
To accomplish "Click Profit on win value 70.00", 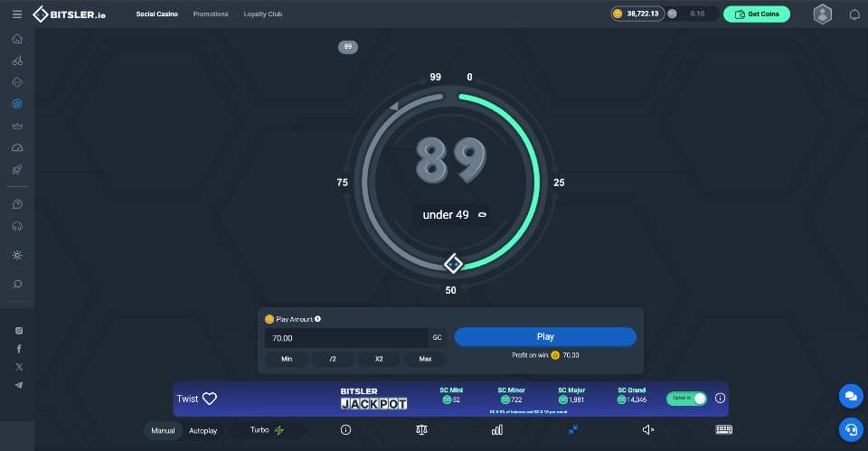I will [571, 355].
